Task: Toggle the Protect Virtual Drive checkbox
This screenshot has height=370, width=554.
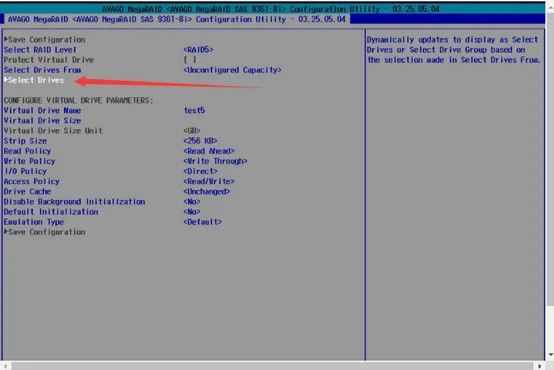Action: click(x=190, y=60)
